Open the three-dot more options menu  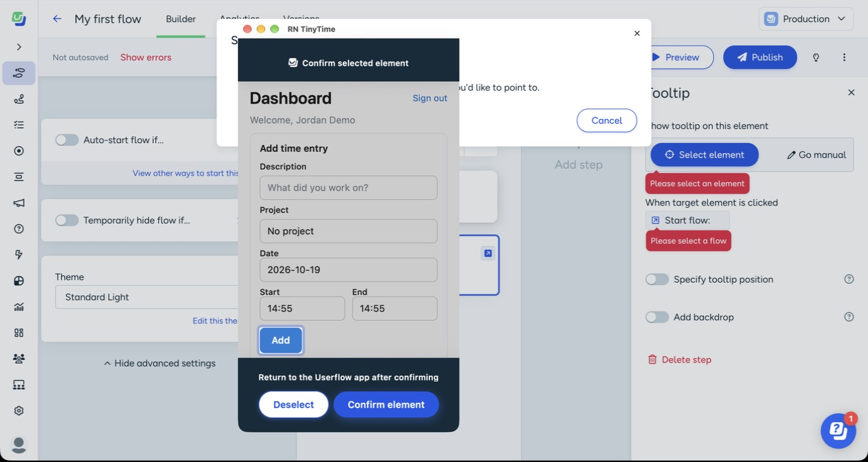(x=844, y=57)
